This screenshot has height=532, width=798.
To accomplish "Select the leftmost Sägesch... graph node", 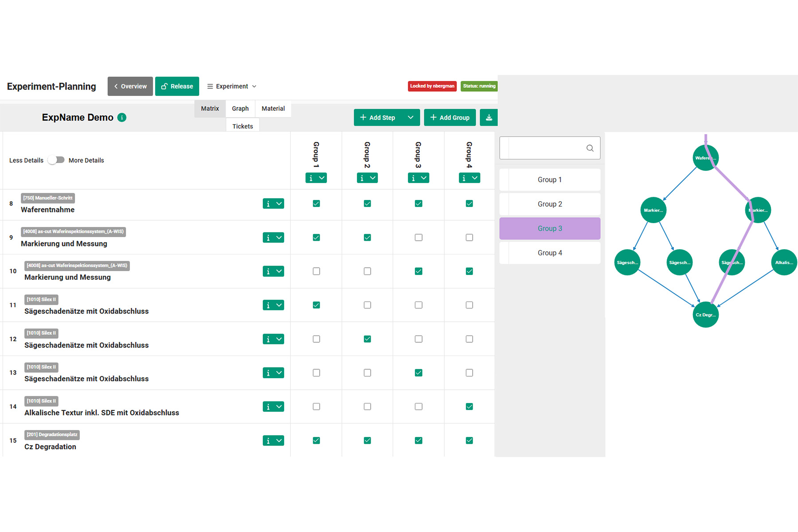I will click(627, 262).
